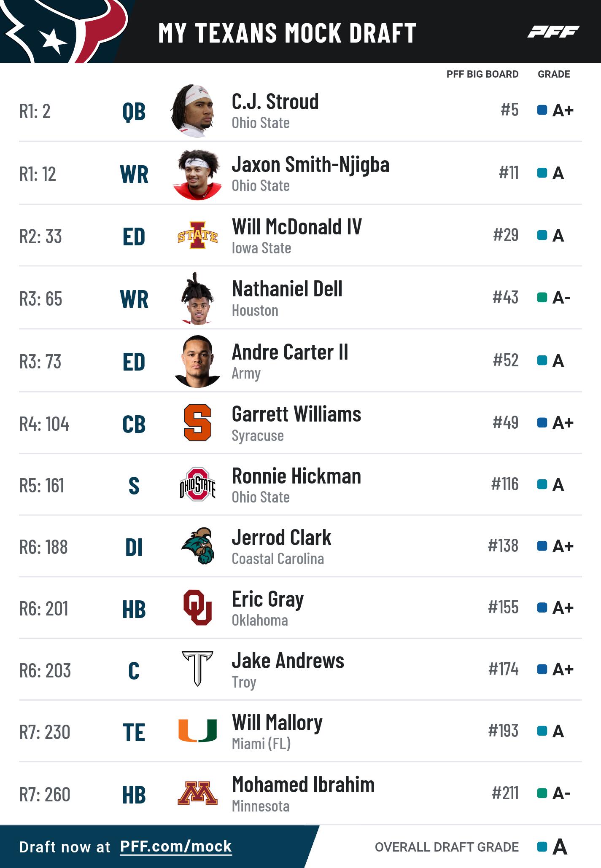Viewport: 601px width, 868px height.
Task: Click the blue grade swatch beside C.J. Stroud
Action: tap(542, 110)
